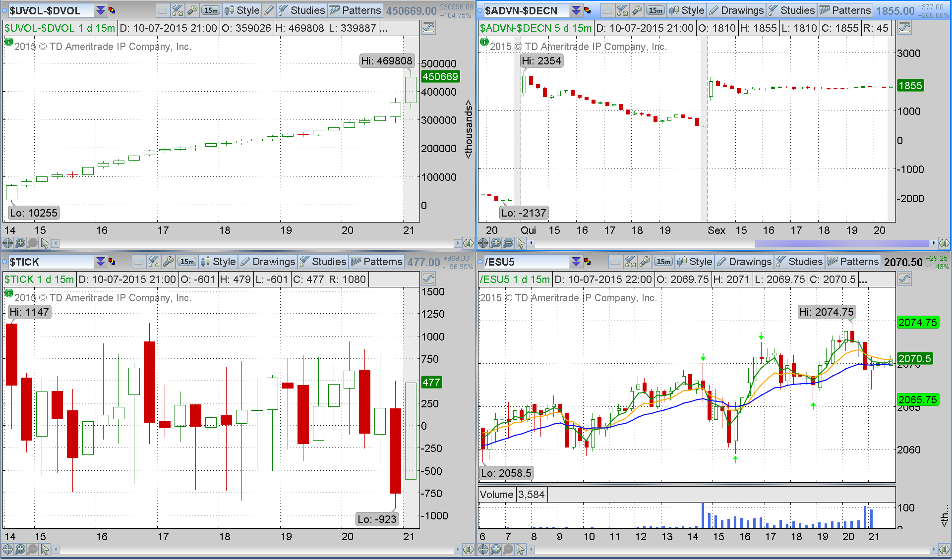Open the Studies menu on /ESU5 chart

coord(799,262)
